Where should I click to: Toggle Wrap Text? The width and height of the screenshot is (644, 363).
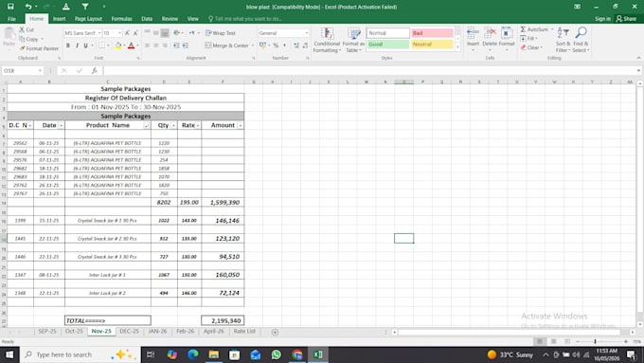221,33
